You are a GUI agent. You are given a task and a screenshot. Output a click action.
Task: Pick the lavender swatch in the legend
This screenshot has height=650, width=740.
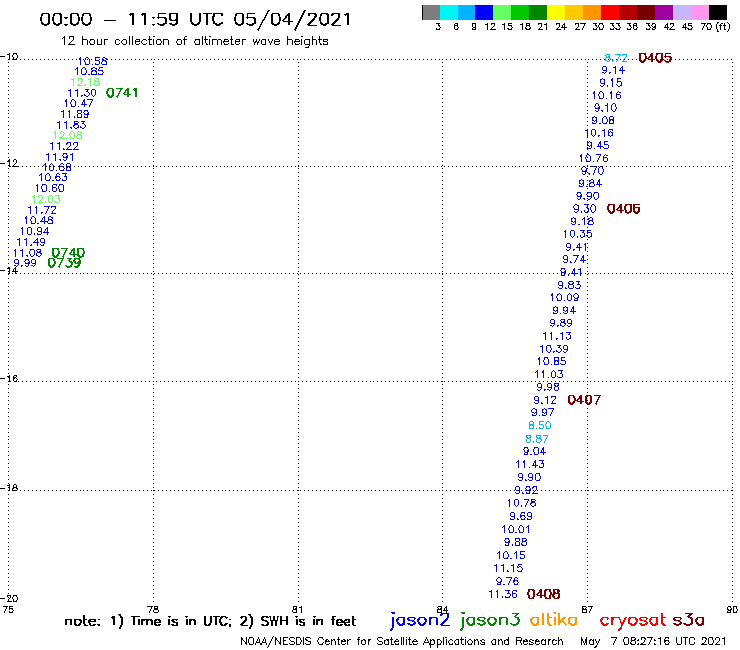click(x=681, y=12)
